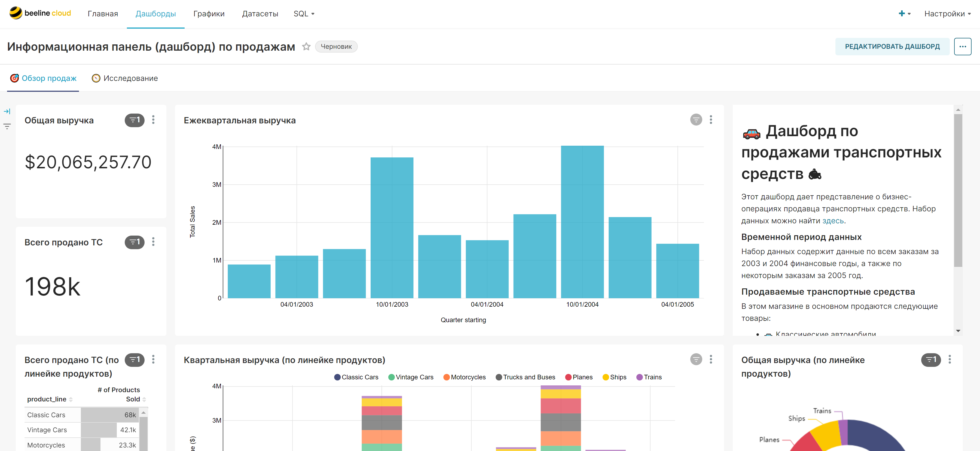Expand the SQL dropdown menu
The width and height of the screenshot is (980, 451).
coord(304,14)
